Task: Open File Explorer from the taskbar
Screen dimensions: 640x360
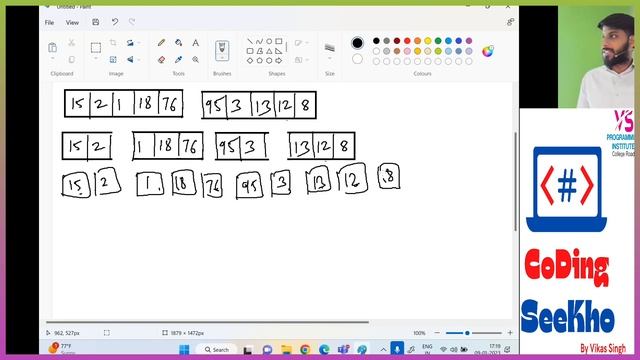Action: 287,350
